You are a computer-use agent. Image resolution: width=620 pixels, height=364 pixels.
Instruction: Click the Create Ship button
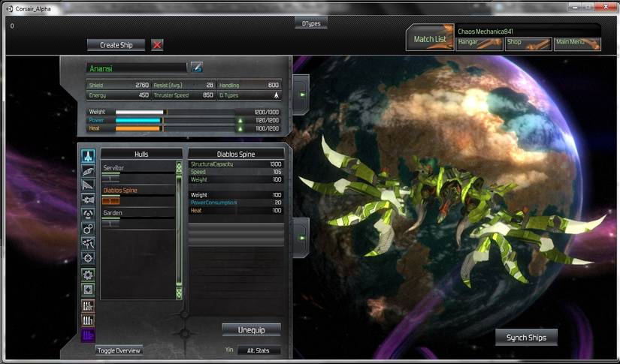pos(116,45)
